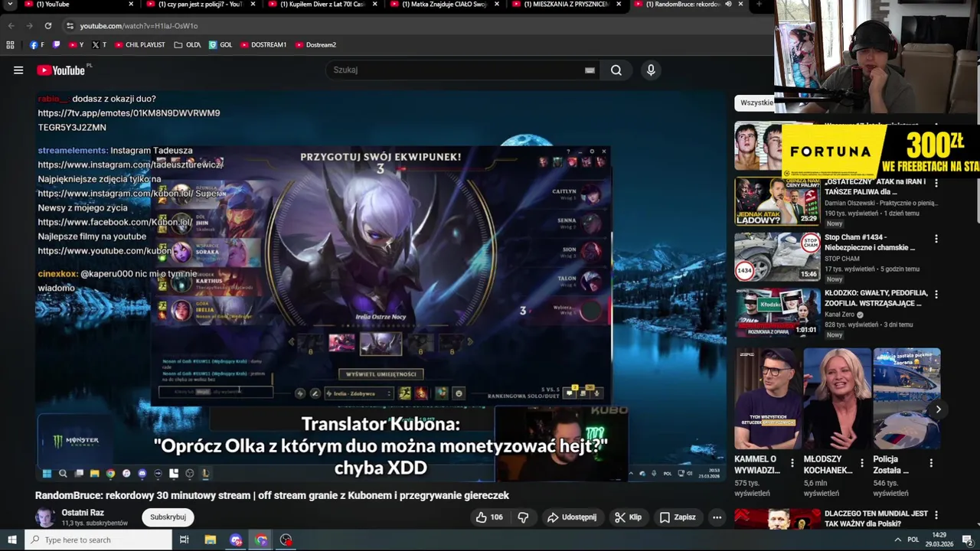This screenshot has height=551, width=980.
Task: Open Windows Start menu
Action: 11,540
